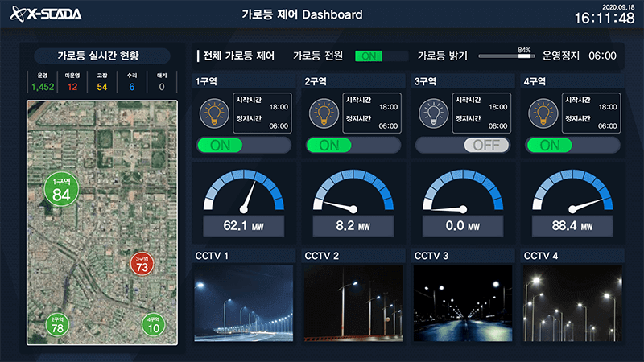Click the 0.0 MW power reading
Screen dimensions: 644x362
coord(463,226)
